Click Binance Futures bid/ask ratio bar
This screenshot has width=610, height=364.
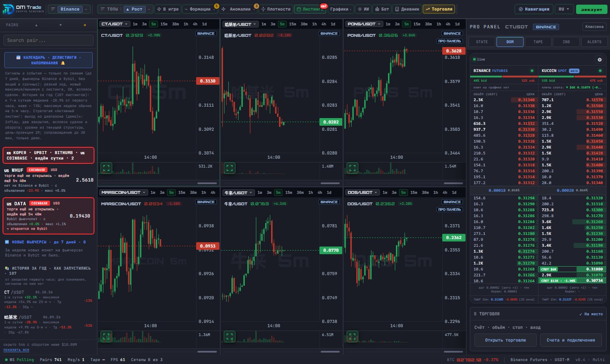coord(504,77)
